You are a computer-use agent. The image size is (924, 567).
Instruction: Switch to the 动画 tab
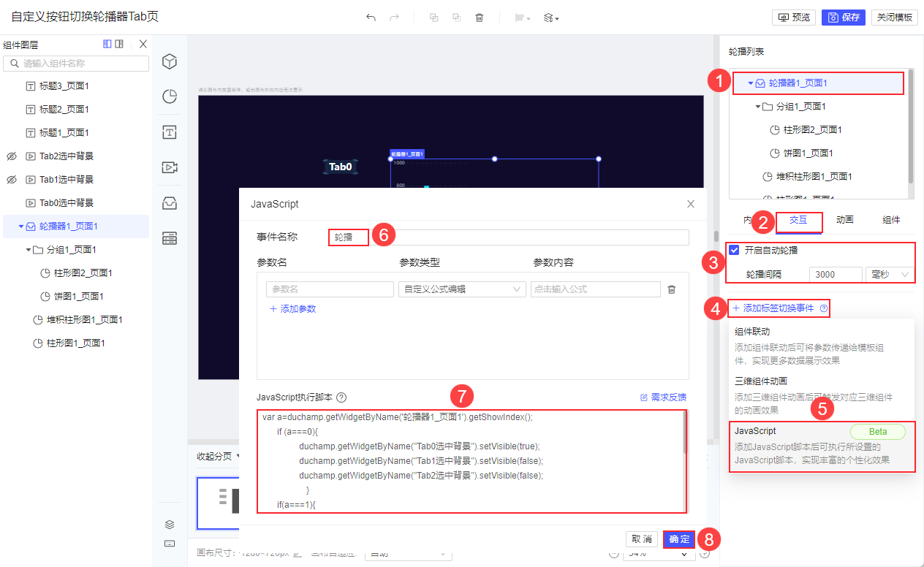pos(845,220)
